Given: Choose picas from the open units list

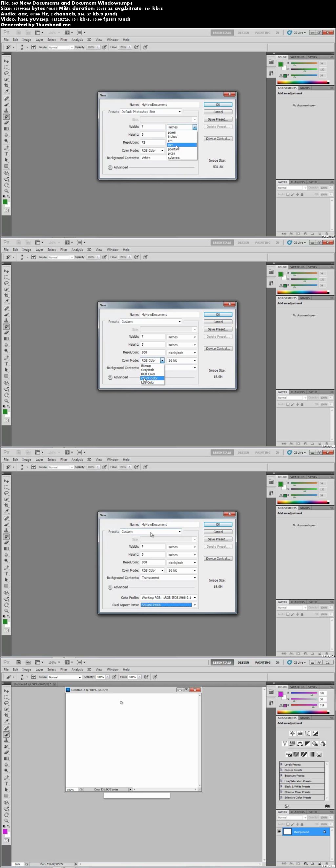Looking at the screenshot, I should tap(182, 153).
